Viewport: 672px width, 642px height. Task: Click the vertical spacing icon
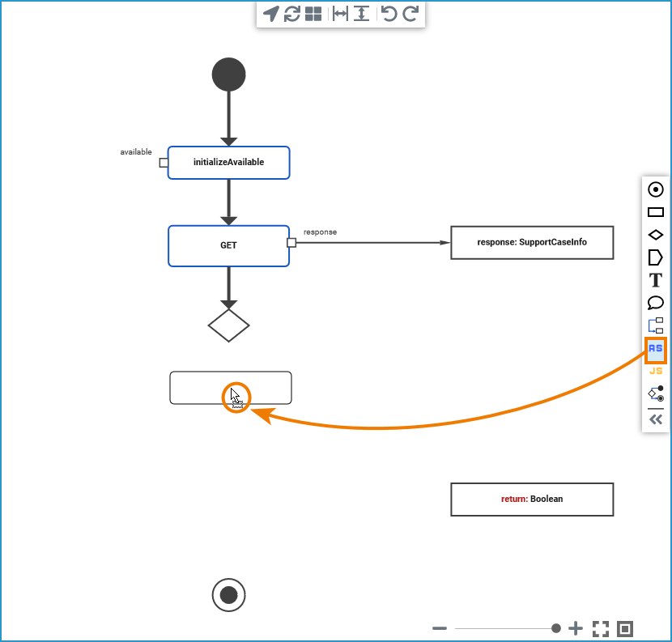point(362,14)
